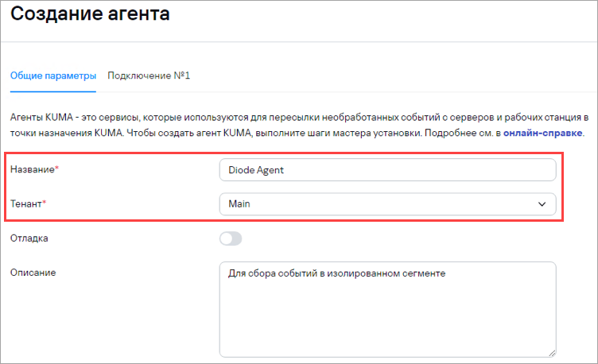Click the chevron arrow in Тенант field
This screenshot has height=364, width=598.
(542, 204)
